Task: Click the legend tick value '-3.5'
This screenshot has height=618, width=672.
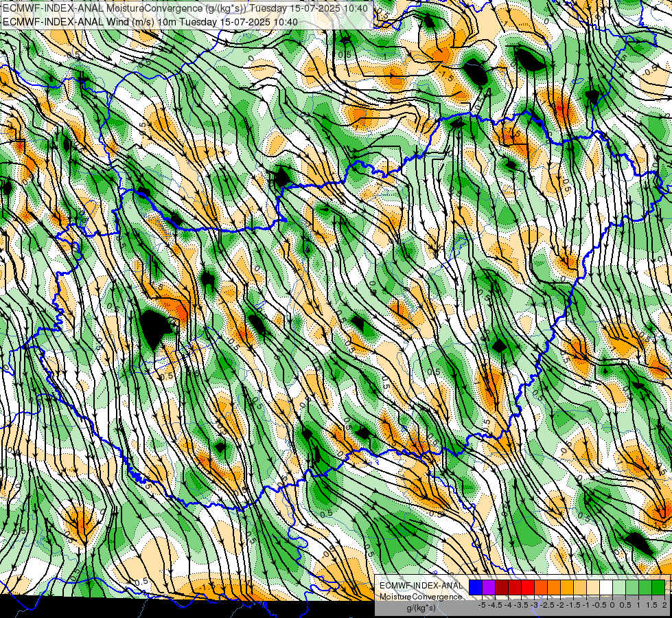Action: click(x=521, y=605)
